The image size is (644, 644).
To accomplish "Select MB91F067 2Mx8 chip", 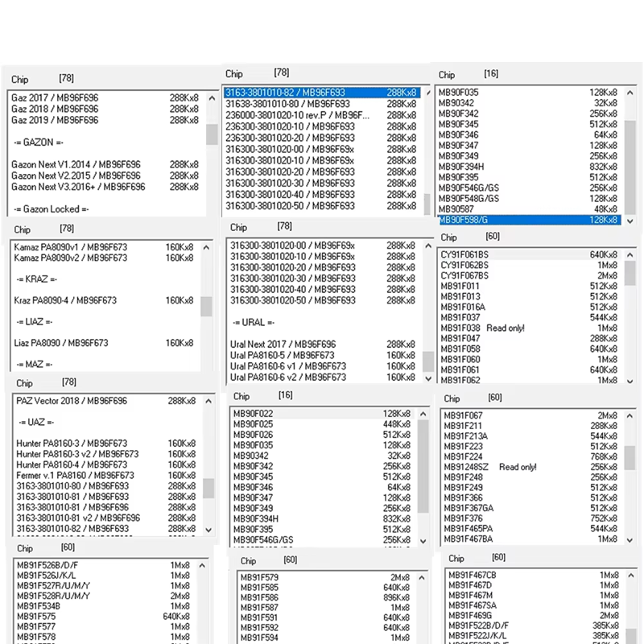I will (x=530, y=415).
